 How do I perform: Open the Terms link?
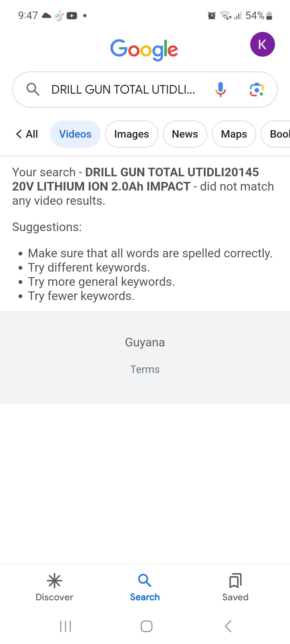(145, 369)
